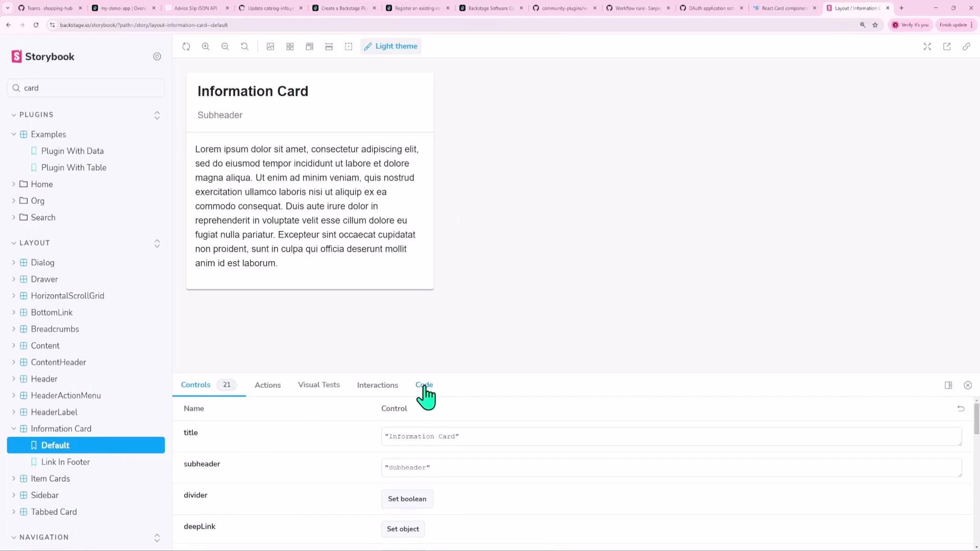Image resolution: width=980 pixels, height=551 pixels.
Task: Click Finish update in Chrome
Action: [956, 24]
